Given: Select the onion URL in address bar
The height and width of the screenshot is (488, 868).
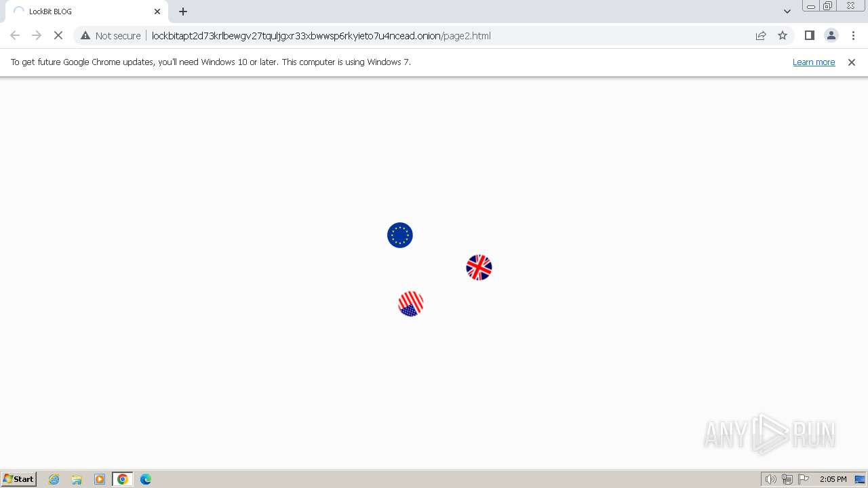Looking at the screenshot, I should 321,35.
